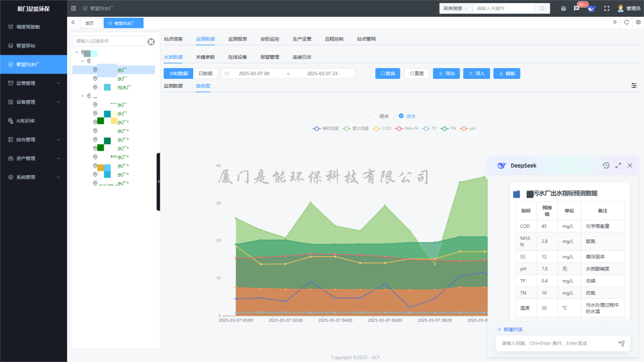Focus the DeepSeek question input box
The image size is (644, 362).
click(557, 343)
